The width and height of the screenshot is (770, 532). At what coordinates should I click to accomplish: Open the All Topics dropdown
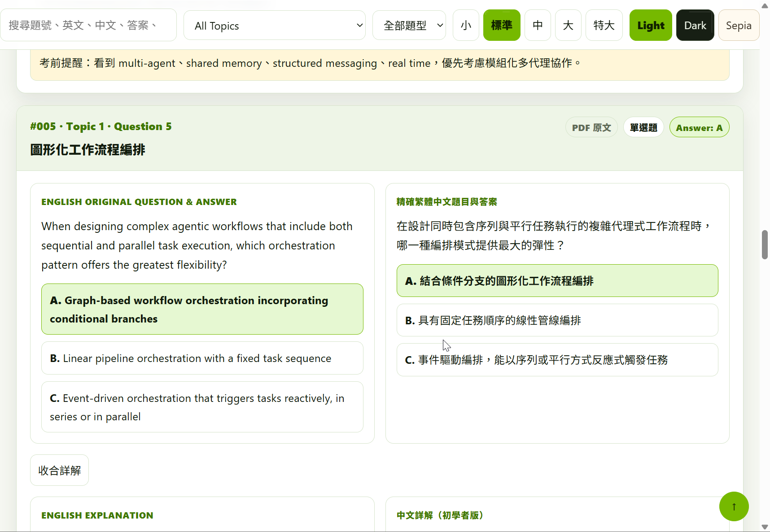(x=275, y=26)
